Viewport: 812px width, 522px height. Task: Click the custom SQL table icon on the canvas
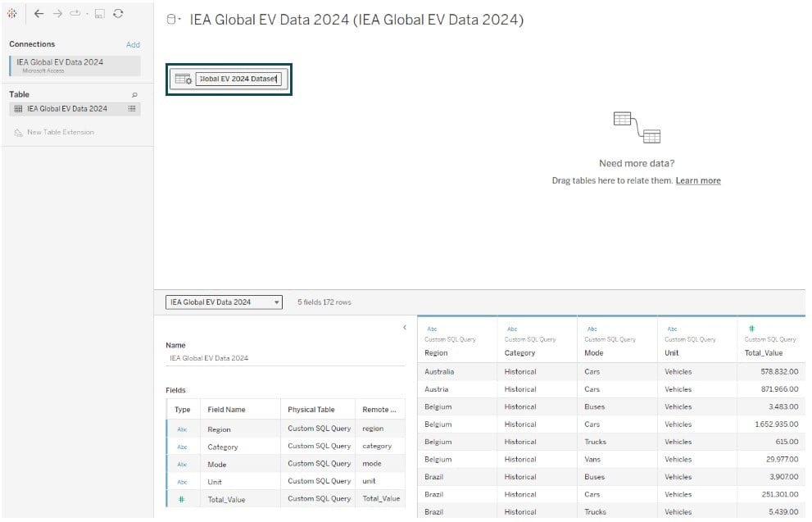(x=184, y=79)
